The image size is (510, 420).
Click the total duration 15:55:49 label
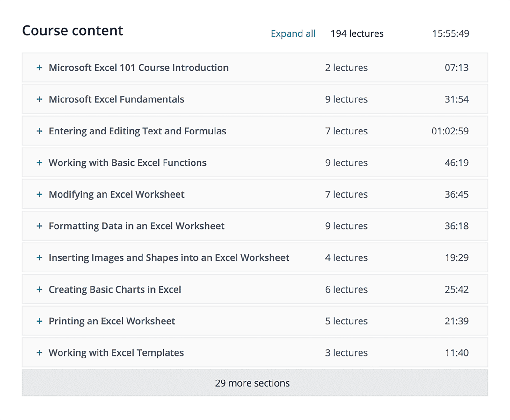click(x=450, y=33)
